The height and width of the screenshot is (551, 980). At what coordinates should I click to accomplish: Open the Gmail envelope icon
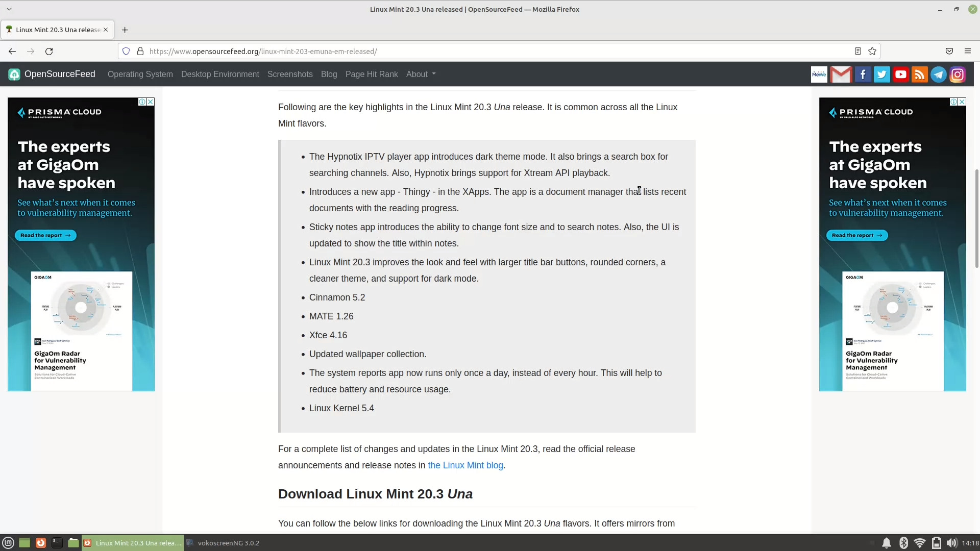pyautogui.click(x=841, y=74)
